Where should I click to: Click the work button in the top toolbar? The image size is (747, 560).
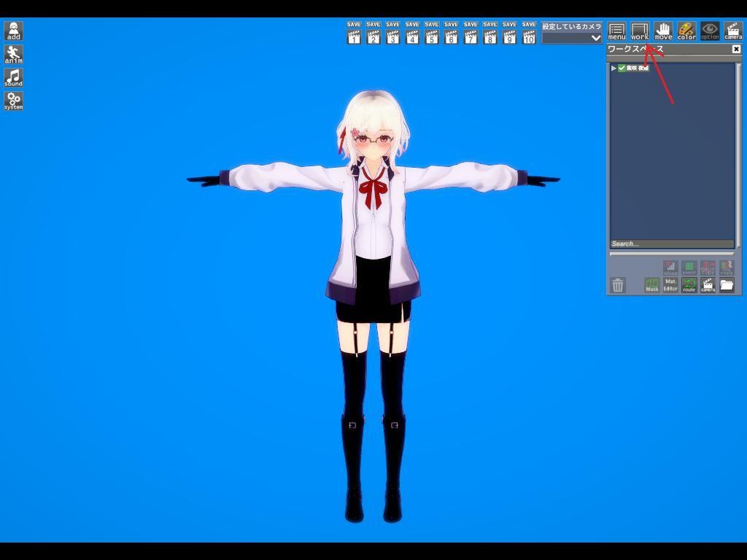click(640, 30)
